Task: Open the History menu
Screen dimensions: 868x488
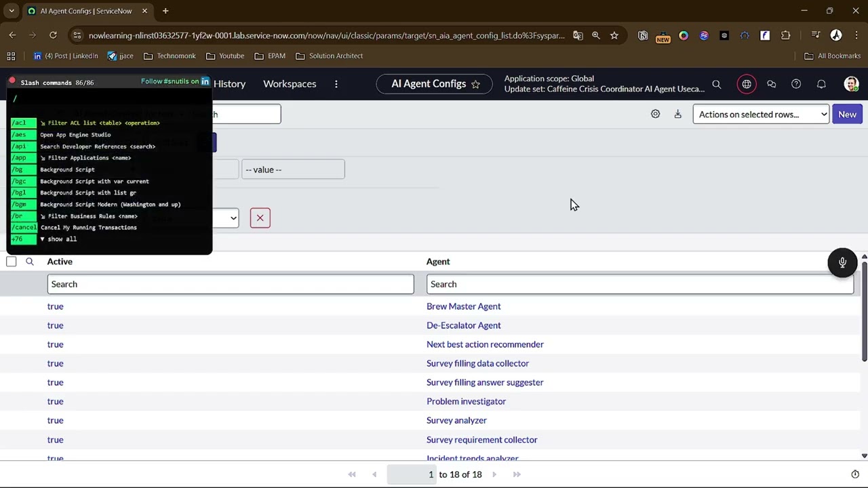Action: click(229, 84)
